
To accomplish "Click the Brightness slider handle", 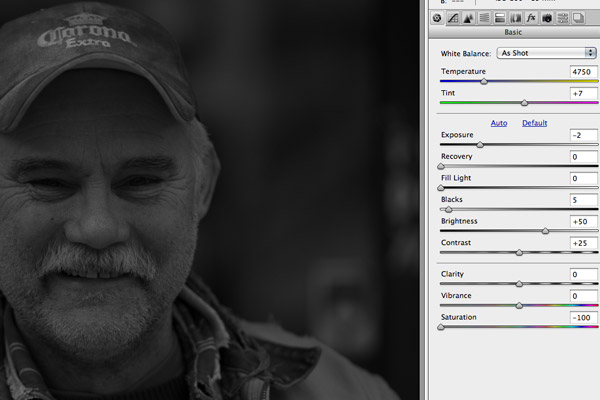I will click(x=546, y=231).
